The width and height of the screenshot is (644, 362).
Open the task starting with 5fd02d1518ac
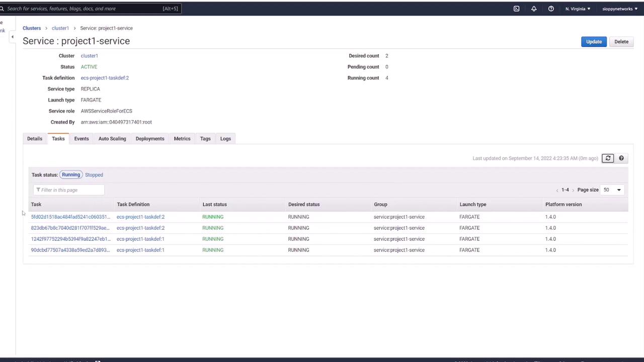pyautogui.click(x=70, y=217)
